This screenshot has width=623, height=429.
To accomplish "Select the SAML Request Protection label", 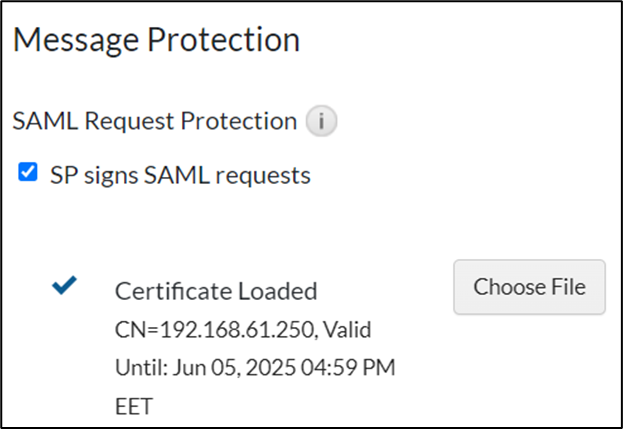I will pyautogui.click(x=154, y=122).
